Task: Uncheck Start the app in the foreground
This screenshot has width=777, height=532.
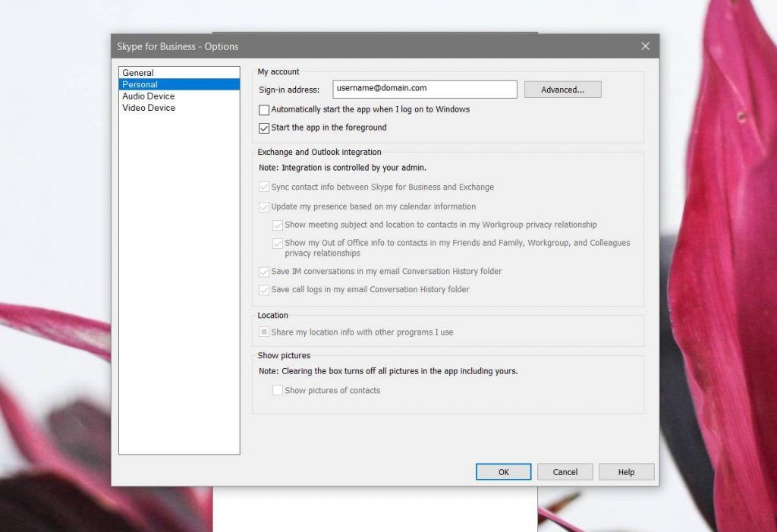Action: [264, 128]
